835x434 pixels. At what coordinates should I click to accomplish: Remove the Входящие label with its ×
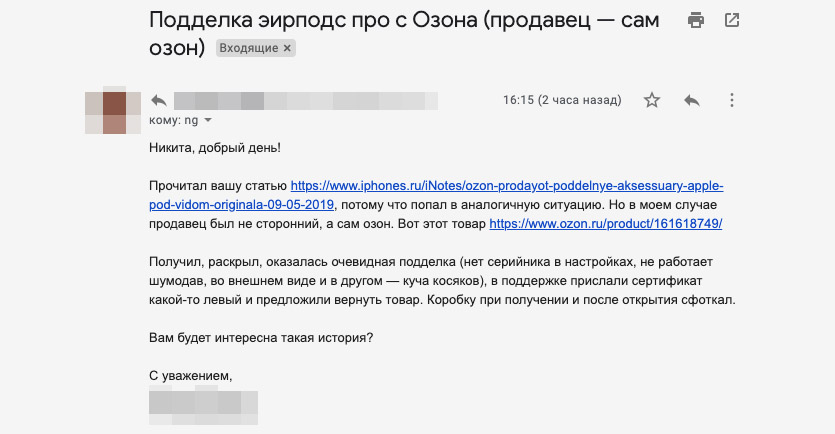tap(287, 48)
